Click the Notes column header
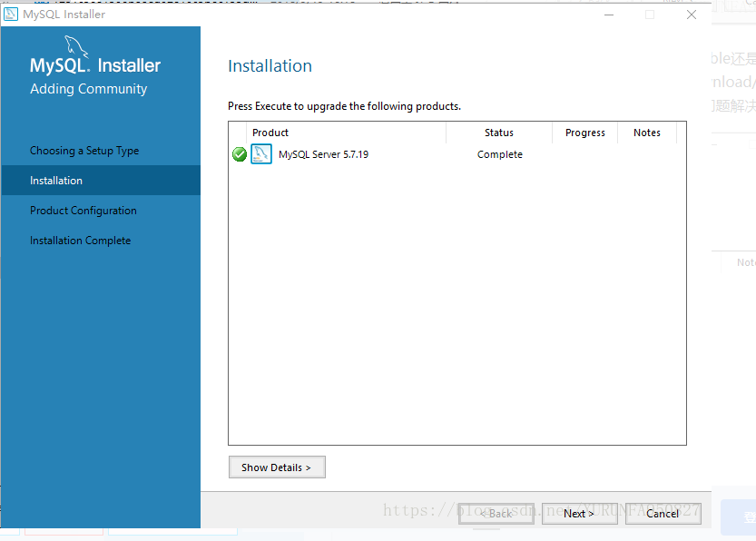The height and width of the screenshot is (541, 756). click(647, 133)
